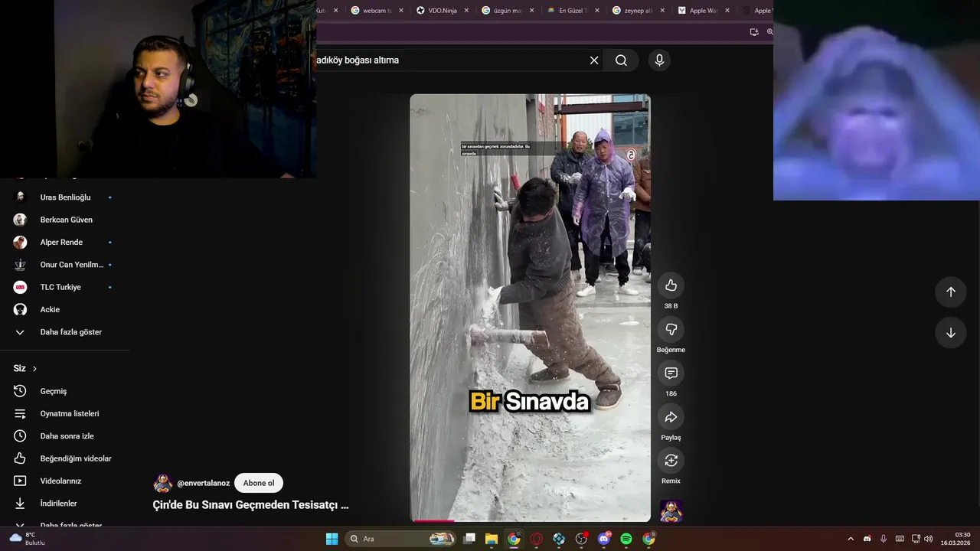This screenshot has height=551, width=980.
Task: Click the taskbar Ara search box
Action: (x=401, y=539)
